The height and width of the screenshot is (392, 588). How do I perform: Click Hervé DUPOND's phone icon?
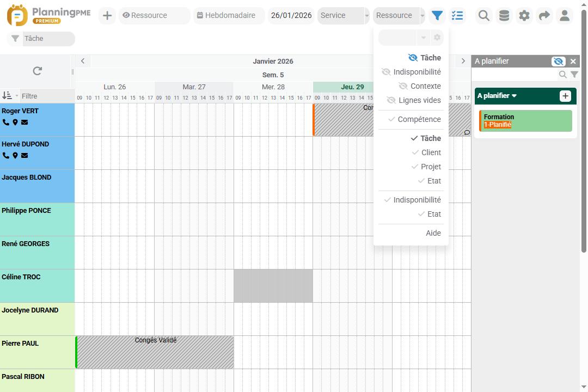click(5, 155)
